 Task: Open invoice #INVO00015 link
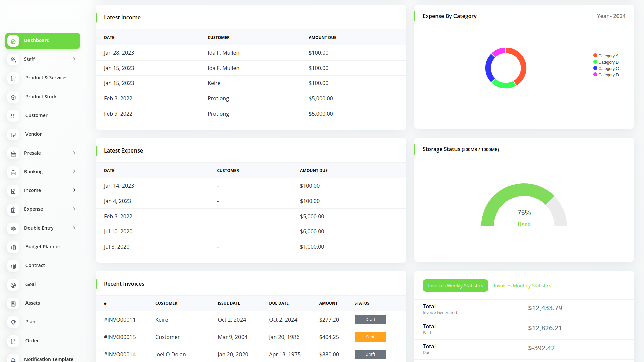[120, 337]
